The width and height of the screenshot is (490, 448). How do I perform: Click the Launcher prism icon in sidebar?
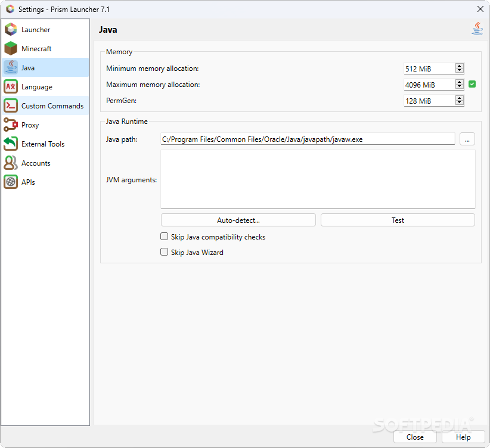coord(11,29)
